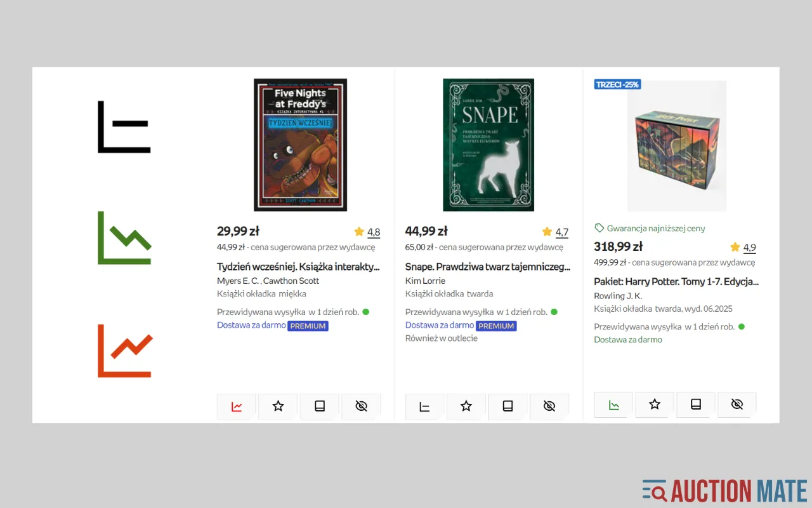Click book icon under Harry Potter pakiet
Image resolution: width=812 pixels, height=508 pixels.
(696, 404)
